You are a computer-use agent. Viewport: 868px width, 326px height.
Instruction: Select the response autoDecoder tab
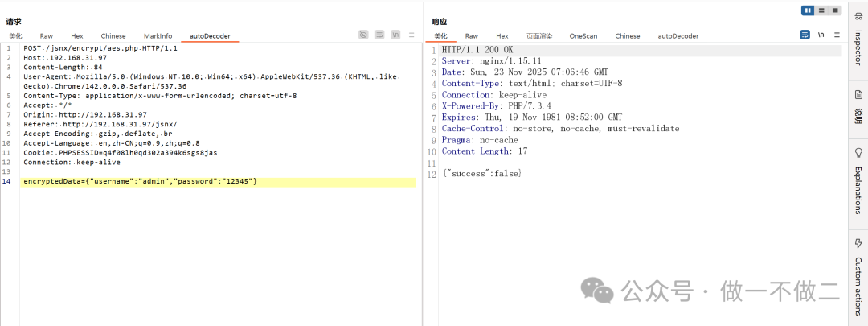pos(678,36)
